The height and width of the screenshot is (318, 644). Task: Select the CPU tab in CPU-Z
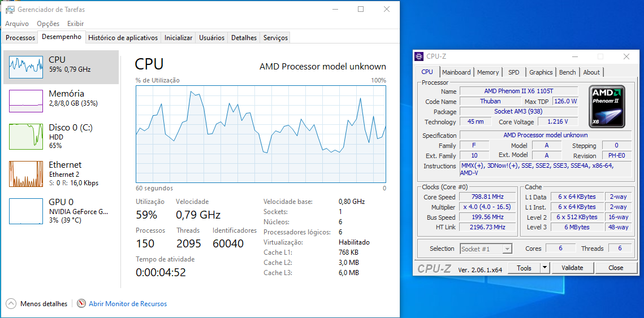click(427, 72)
